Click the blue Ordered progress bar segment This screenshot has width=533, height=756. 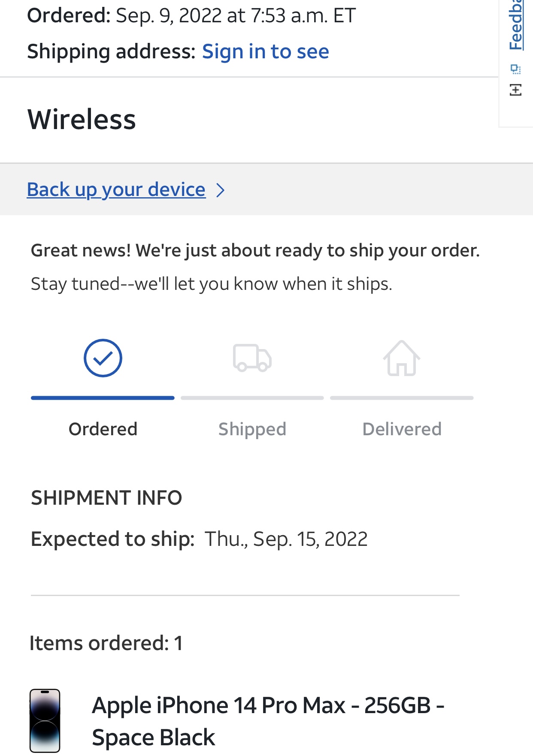point(103,398)
